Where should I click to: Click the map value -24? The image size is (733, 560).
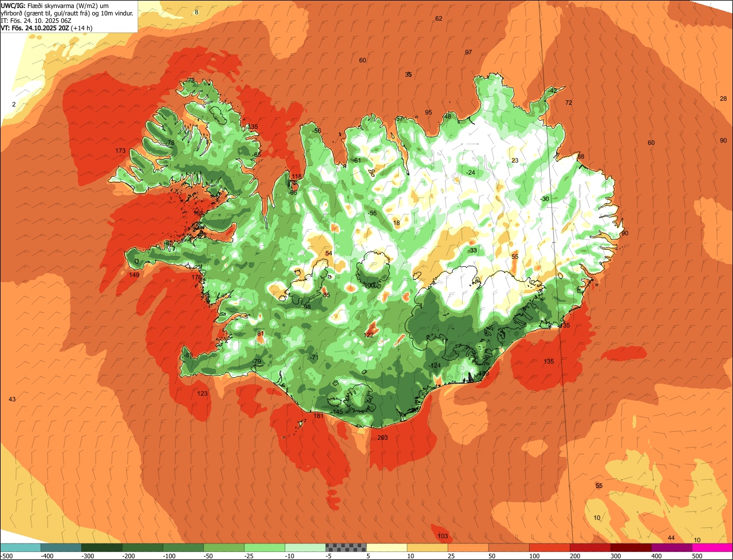[471, 173]
